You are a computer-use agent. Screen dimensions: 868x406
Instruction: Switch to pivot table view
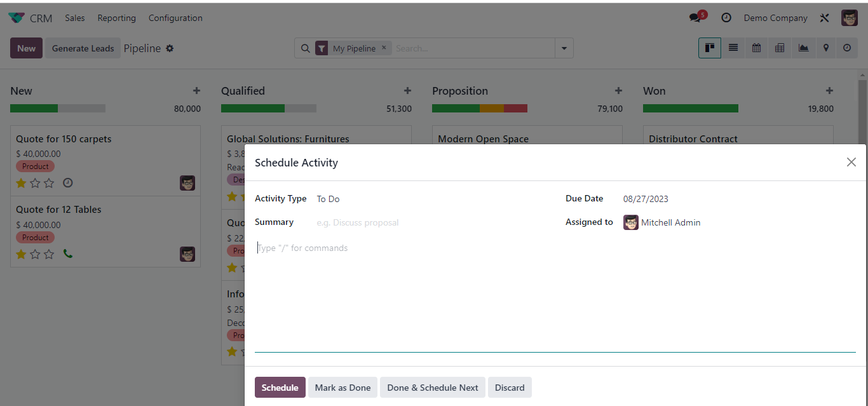[780, 48]
